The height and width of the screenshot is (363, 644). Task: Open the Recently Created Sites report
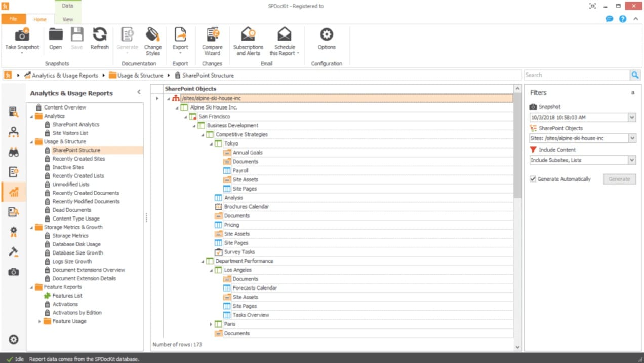pyautogui.click(x=78, y=159)
